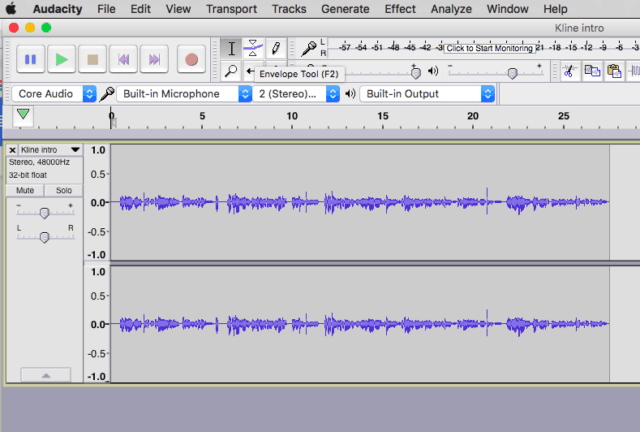Collapse the track with bottom arrow button

click(46, 375)
